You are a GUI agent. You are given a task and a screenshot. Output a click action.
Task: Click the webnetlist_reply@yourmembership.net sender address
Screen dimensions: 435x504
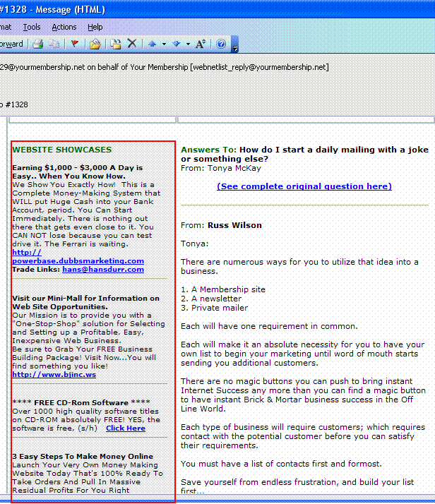point(259,67)
